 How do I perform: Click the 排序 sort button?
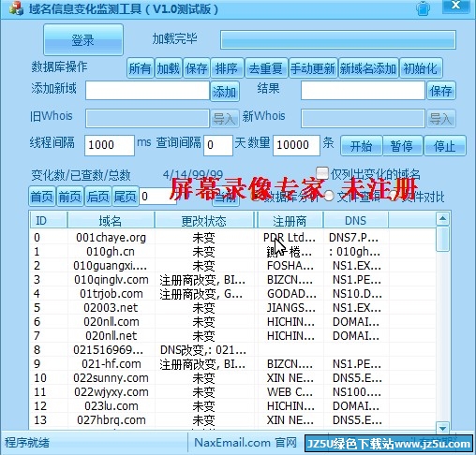click(x=227, y=67)
